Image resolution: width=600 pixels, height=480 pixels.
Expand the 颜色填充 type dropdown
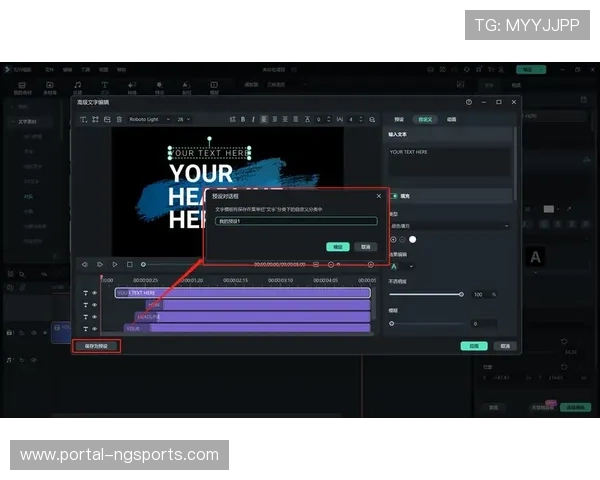click(448, 226)
